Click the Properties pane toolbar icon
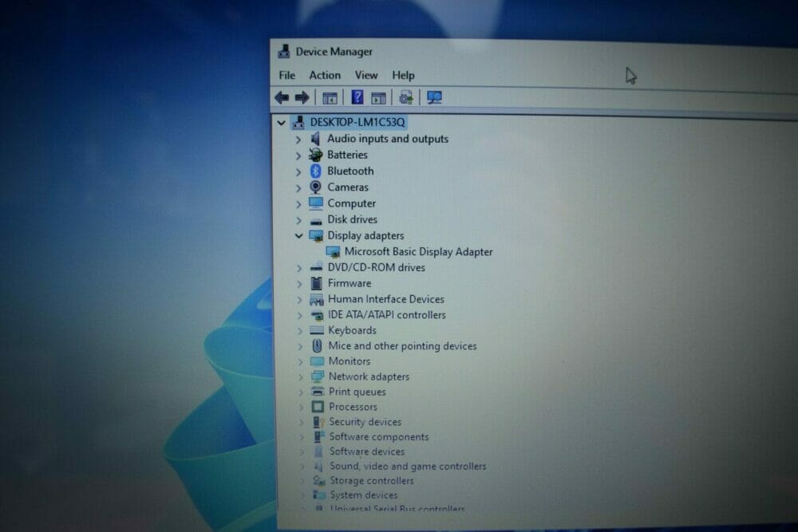798x532 pixels. point(378,98)
